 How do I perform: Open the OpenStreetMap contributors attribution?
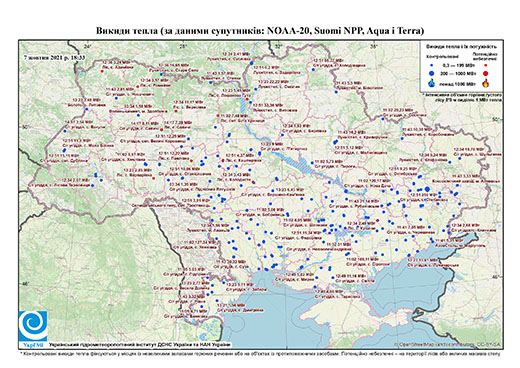[447, 344]
